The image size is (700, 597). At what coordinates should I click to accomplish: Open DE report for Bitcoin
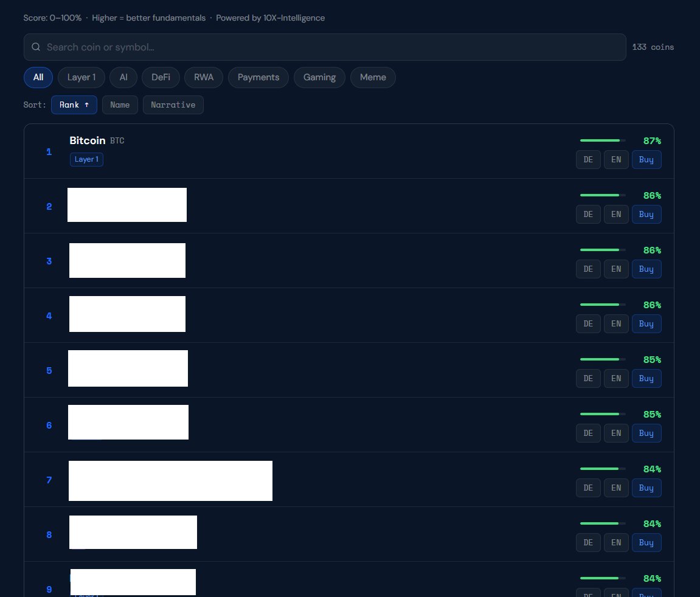pos(588,159)
